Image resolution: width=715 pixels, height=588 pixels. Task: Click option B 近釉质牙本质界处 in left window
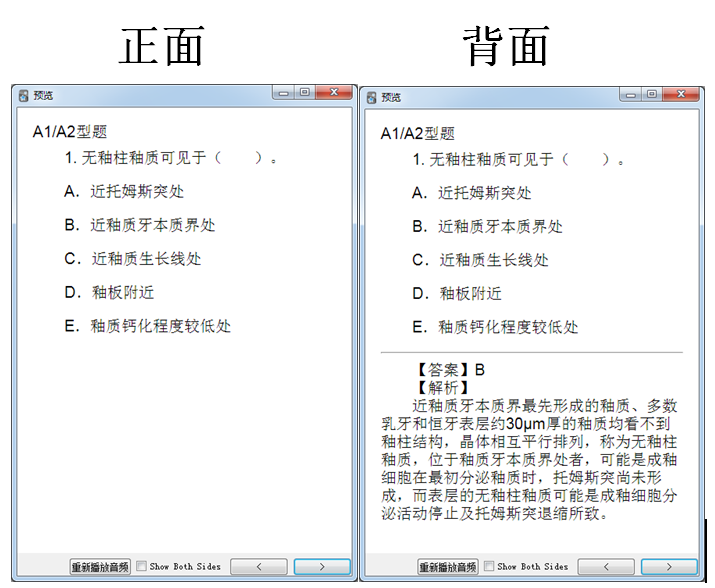pyautogui.click(x=140, y=225)
